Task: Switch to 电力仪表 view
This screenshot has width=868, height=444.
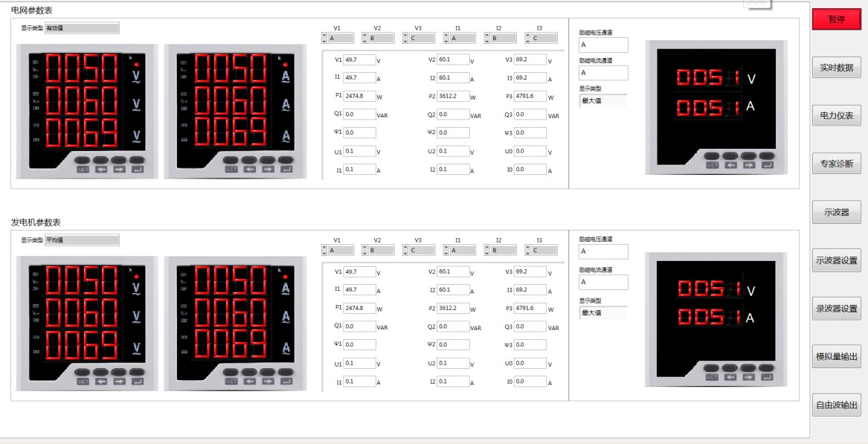Action: tap(837, 115)
